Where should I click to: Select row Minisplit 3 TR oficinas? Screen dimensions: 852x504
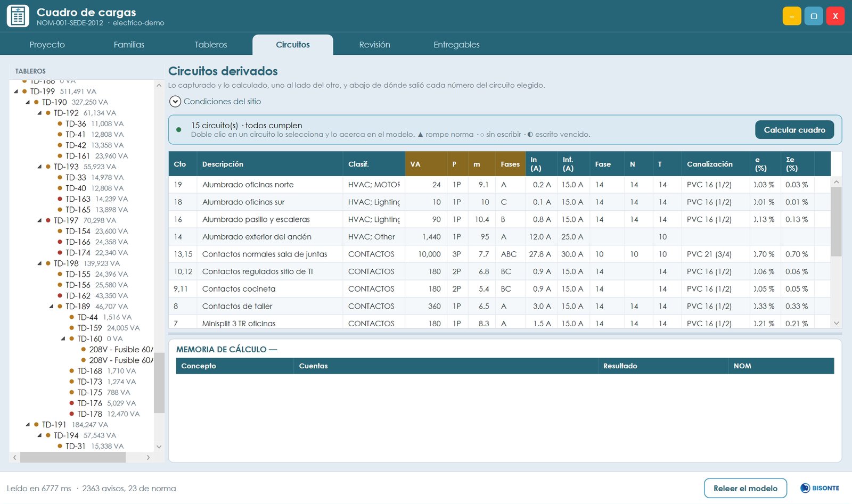pyautogui.click(x=499, y=323)
